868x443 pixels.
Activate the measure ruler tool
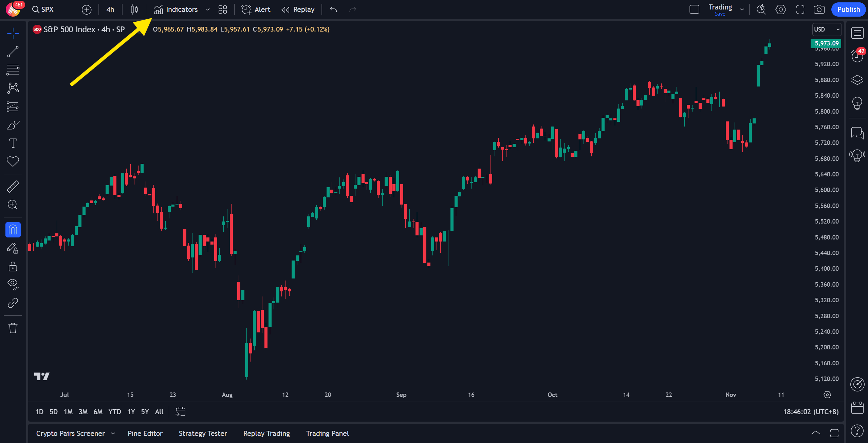click(x=13, y=186)
